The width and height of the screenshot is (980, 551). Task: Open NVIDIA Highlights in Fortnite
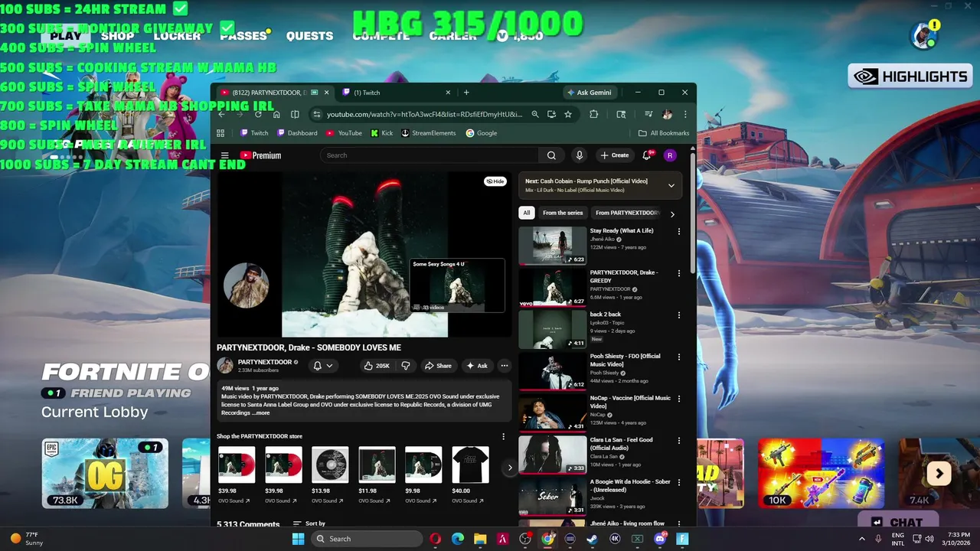tap(910, 77)
